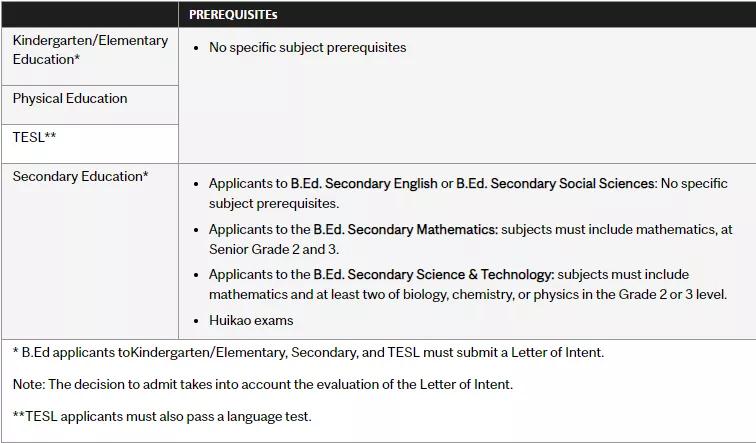Select the TESL** program cell
Viewport: 756px width, 443px height.
(90, 144)
